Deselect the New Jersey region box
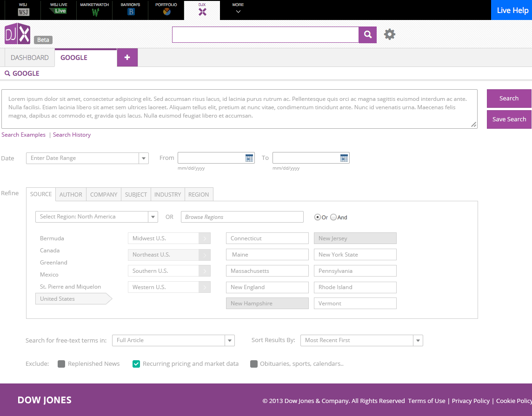Viewport: 532px width, 416px height. click(x=355, y=238)
